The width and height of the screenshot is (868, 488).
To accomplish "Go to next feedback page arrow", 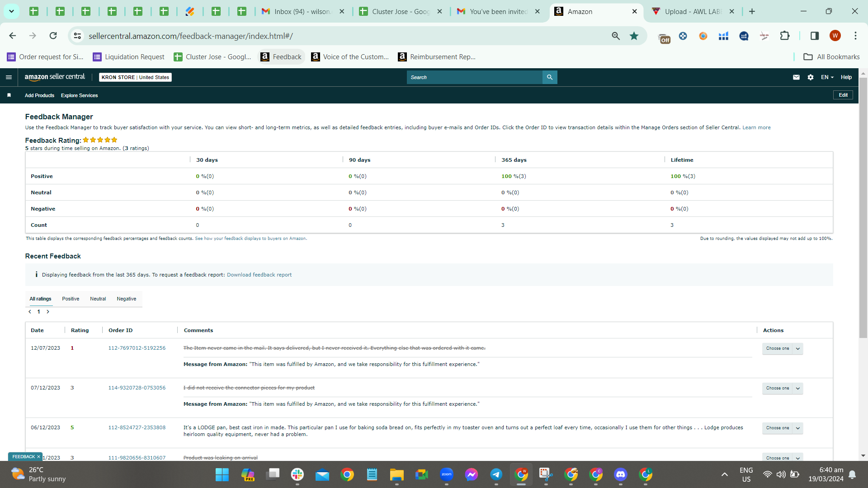I will [x=48, y=312].
